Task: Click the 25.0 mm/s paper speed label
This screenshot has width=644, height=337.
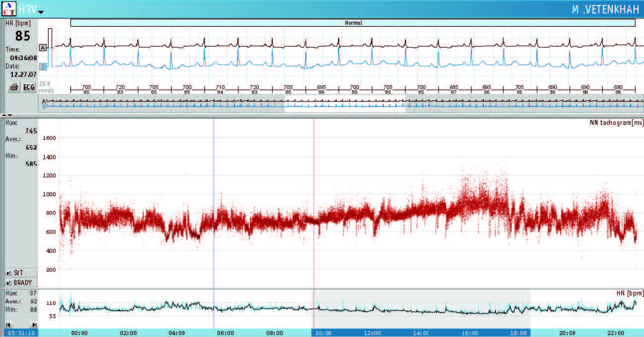Action: pos(45,86)
